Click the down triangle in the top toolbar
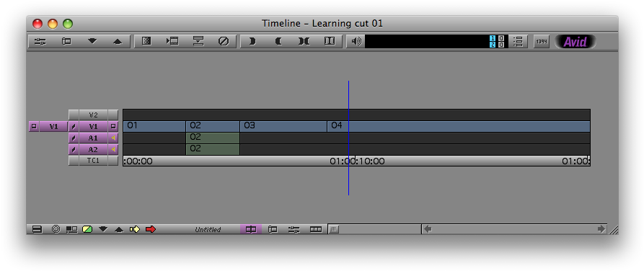 pos(92,42)
